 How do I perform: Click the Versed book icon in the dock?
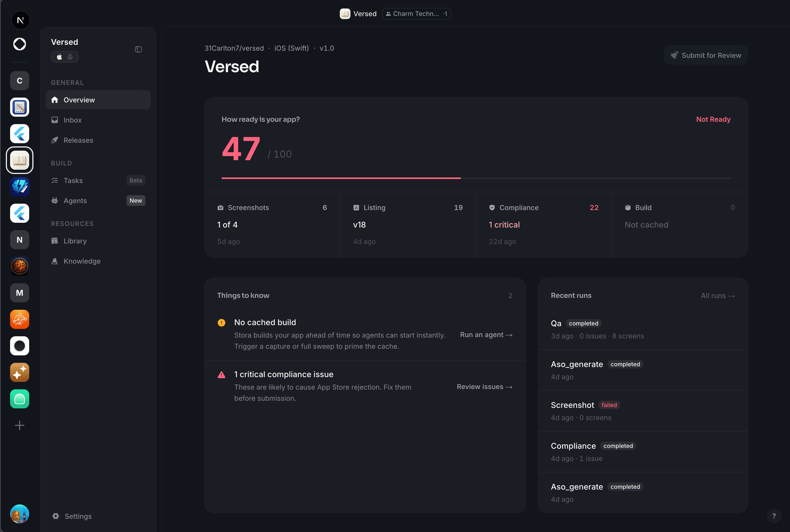(x=19, y=160)
